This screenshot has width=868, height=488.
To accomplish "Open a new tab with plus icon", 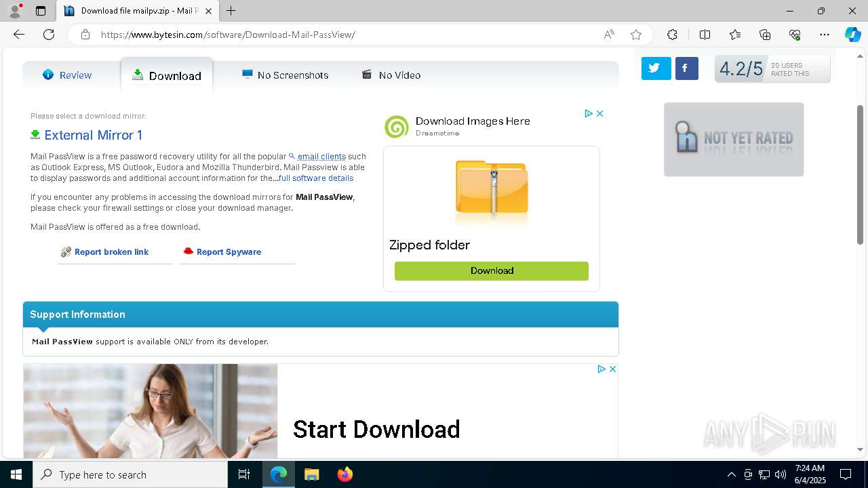I will [x=231, y=11].
